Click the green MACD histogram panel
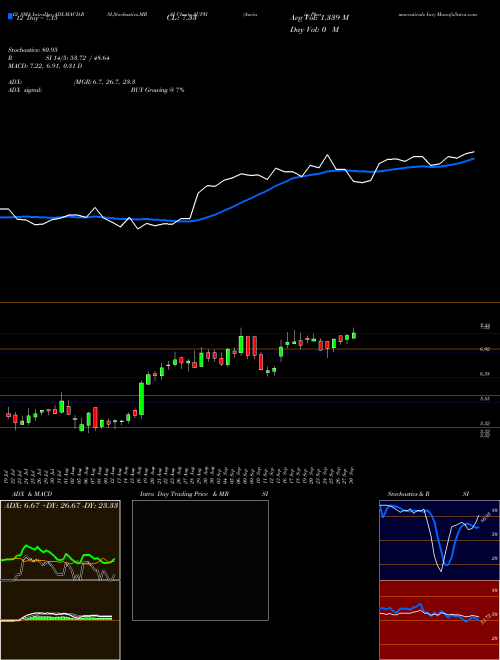Screen dimensions: 500x660 60,620
